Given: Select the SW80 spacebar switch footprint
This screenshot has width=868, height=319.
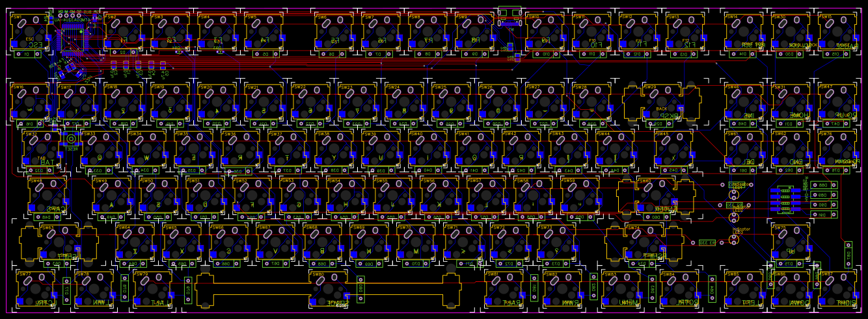Looking at the screenshot, I should 328,289.
